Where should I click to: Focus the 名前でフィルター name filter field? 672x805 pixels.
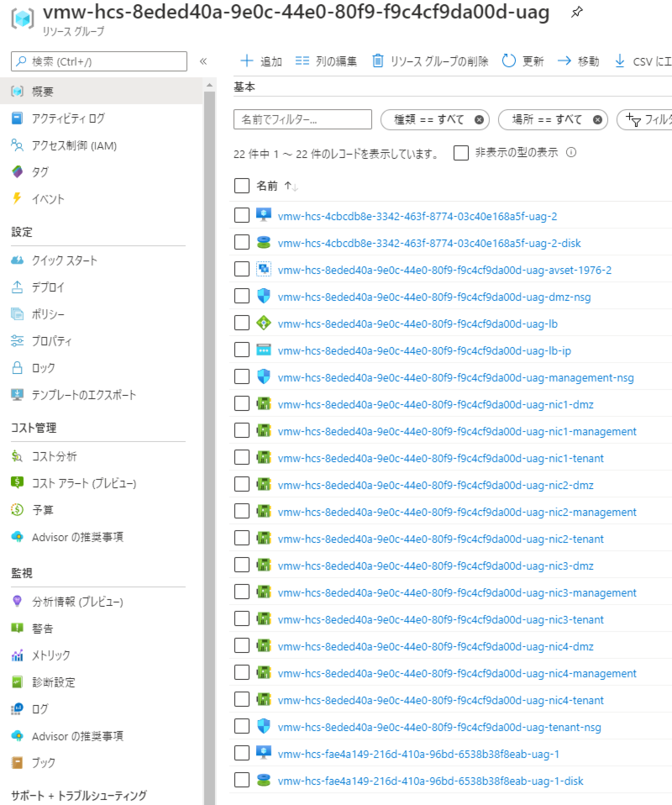click(x=303, y=119)
